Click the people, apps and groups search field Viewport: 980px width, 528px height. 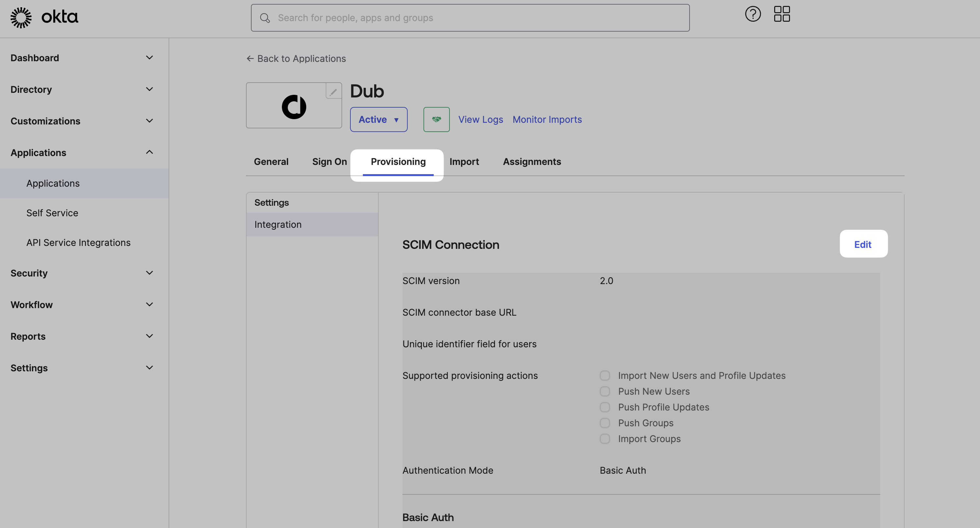[x=470, y=18]
